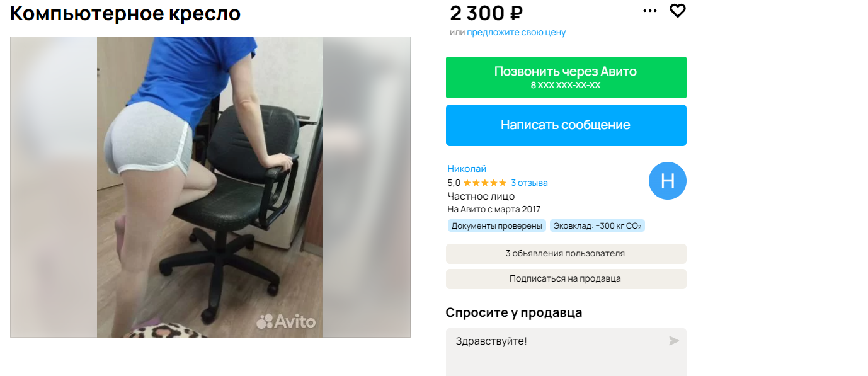Open the three-dot more options menu
868x376 pixels.
[x=650, y=11]
